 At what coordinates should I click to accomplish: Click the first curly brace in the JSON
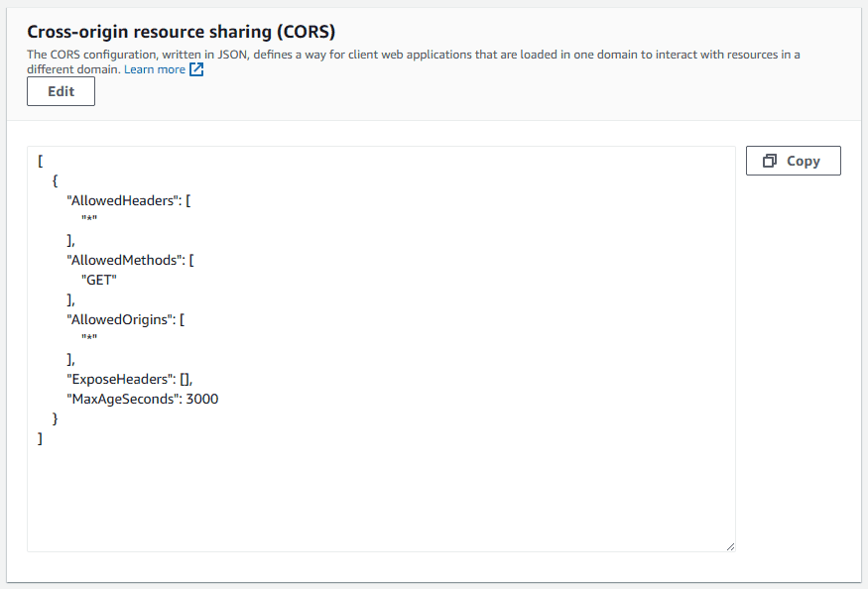click(55, 179)
